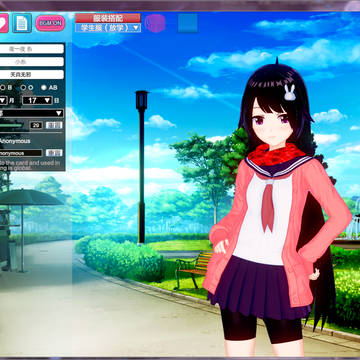
Task: Open the birthday day dropdown showing 17
Action: coord(38,100)
